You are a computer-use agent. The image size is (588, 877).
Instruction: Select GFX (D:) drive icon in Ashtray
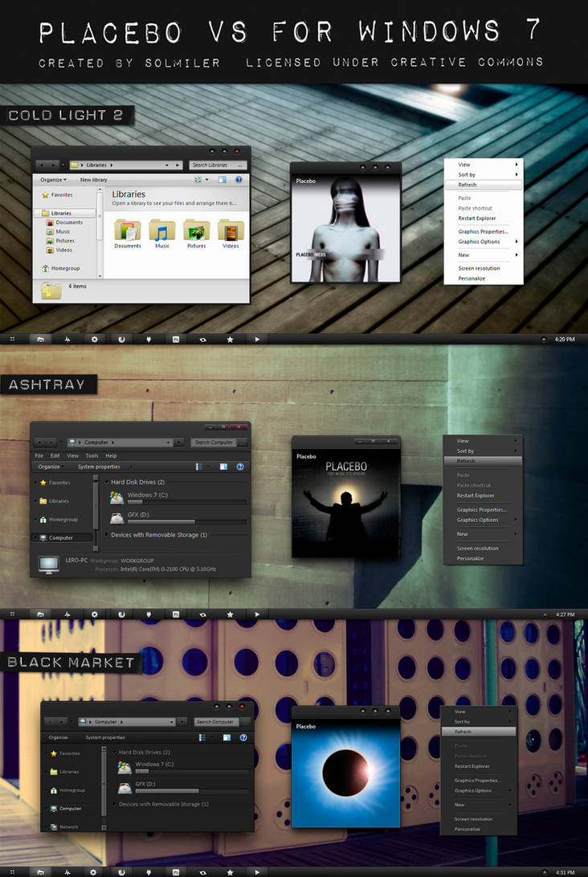tap(117, 518)
